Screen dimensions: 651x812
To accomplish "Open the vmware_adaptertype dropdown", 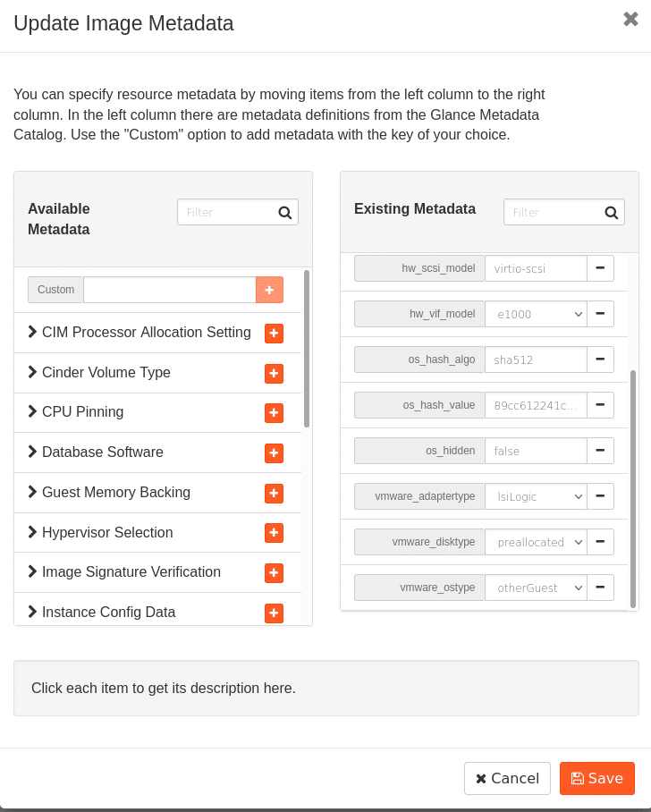I will [536, 496].
